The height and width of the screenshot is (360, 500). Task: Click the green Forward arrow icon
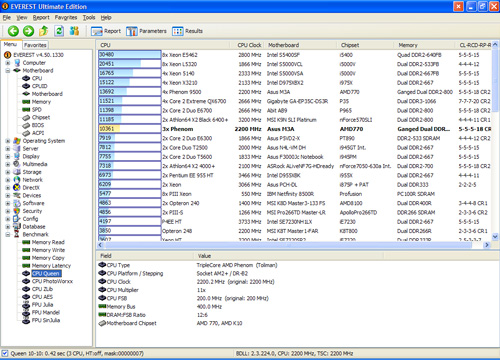point(28,31)
